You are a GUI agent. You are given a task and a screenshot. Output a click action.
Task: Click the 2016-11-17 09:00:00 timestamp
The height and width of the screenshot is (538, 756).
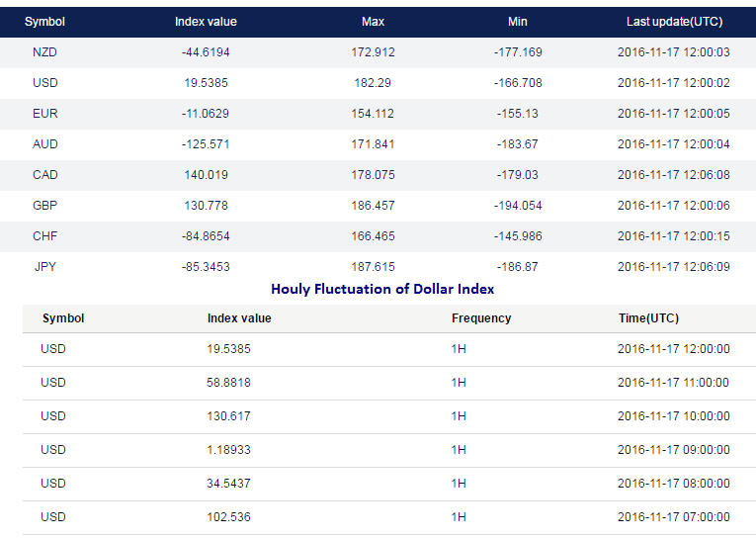pos(673,450)
